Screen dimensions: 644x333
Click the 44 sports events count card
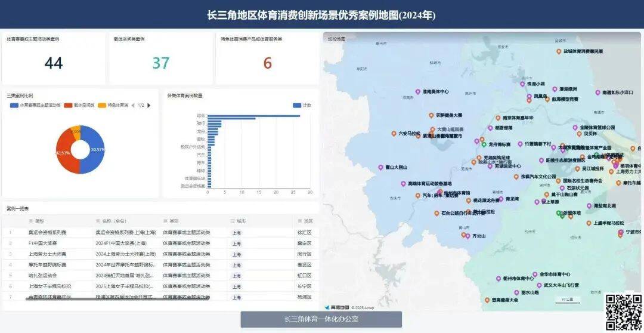tap(54, 59)
